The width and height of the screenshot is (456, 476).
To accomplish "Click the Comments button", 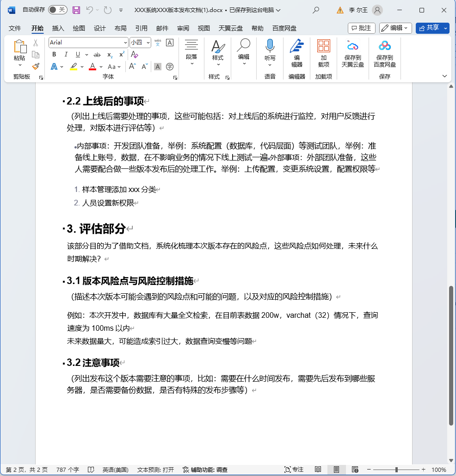I will pos(361,28).
